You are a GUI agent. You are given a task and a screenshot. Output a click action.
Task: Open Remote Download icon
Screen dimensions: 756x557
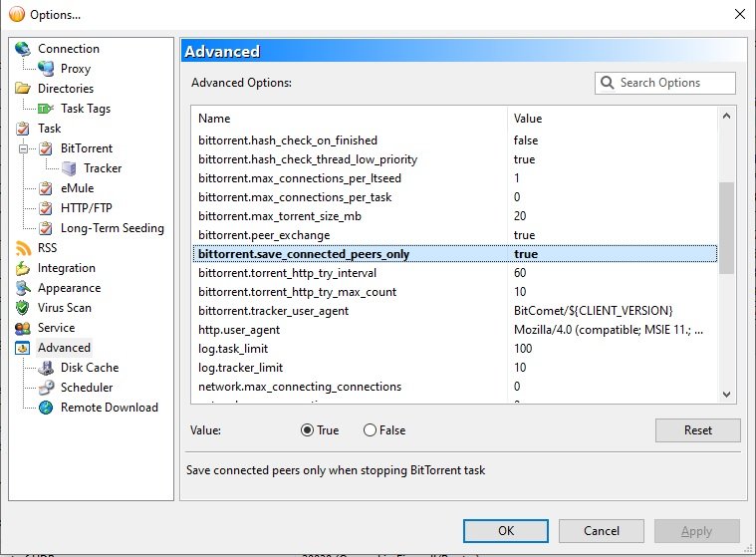point(46,408)
